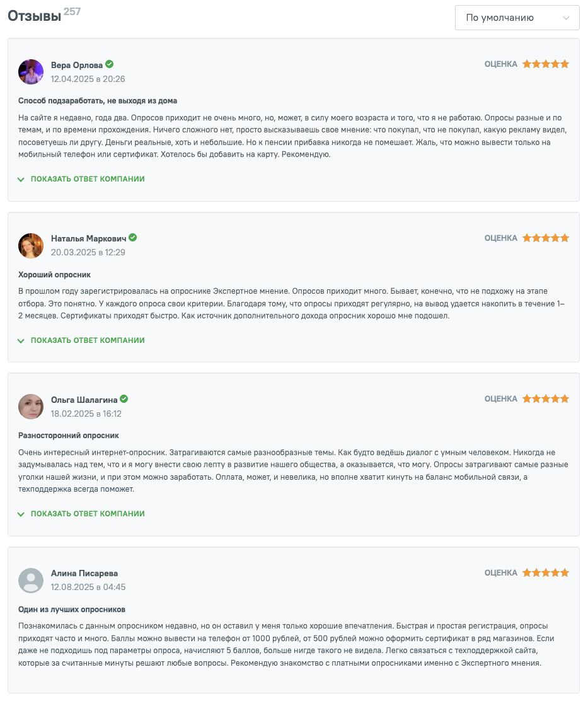588x701 pixels.
Task: Click the author name Алина Писарева
Action: coord(84,574)
